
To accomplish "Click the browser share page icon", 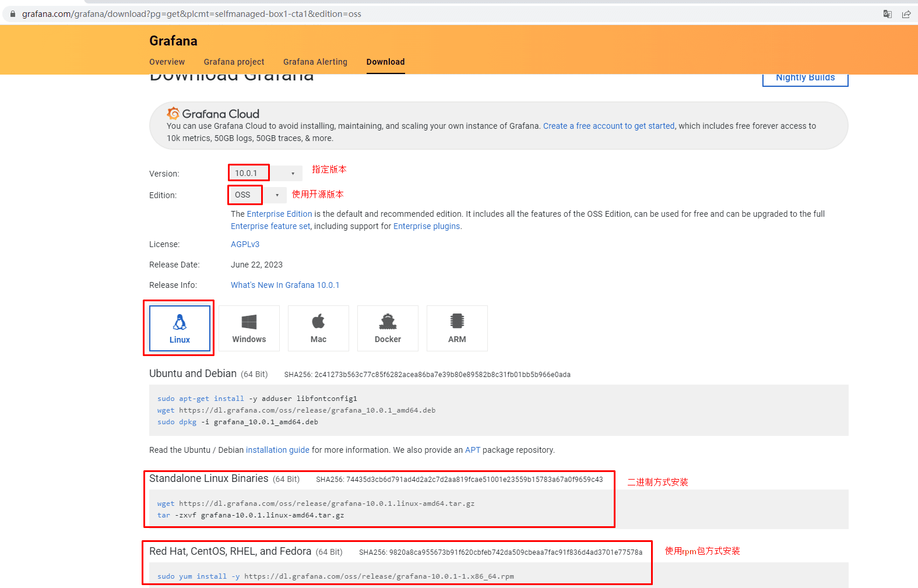I will coord(906,14).
